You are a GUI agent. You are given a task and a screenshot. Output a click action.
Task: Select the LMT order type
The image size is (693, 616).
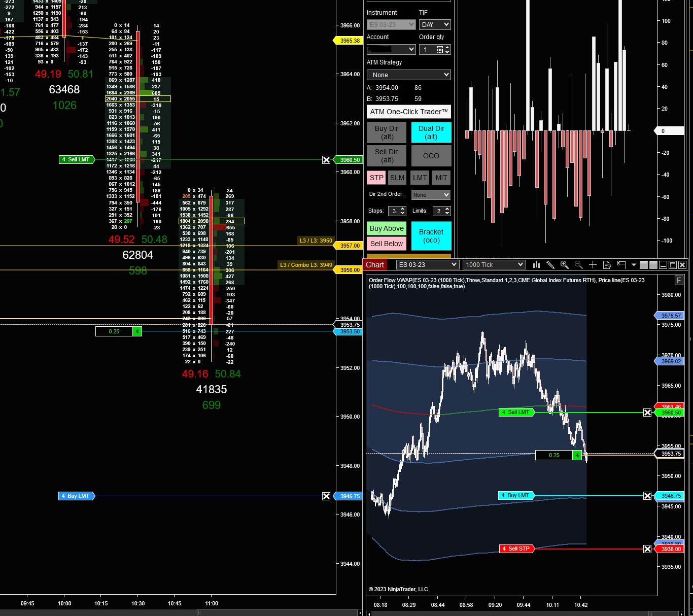pyautogui.click(x=420, y=178)
